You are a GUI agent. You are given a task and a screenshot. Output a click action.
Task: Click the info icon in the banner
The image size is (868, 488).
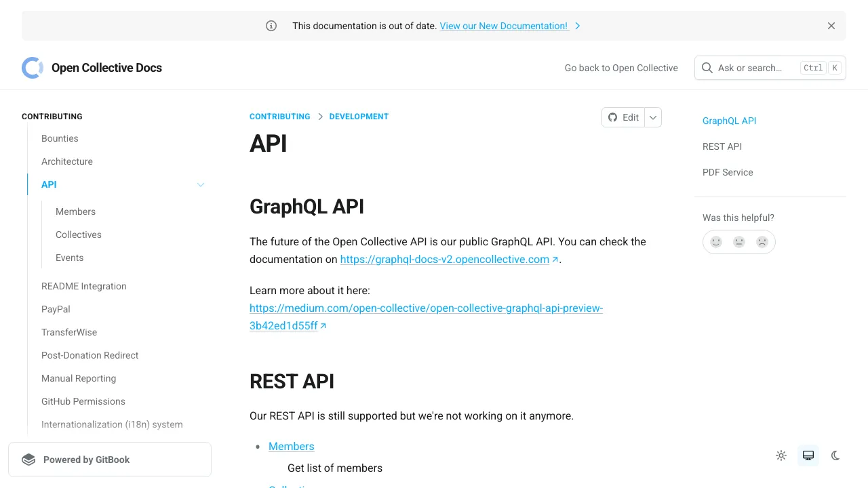point(271,26)
